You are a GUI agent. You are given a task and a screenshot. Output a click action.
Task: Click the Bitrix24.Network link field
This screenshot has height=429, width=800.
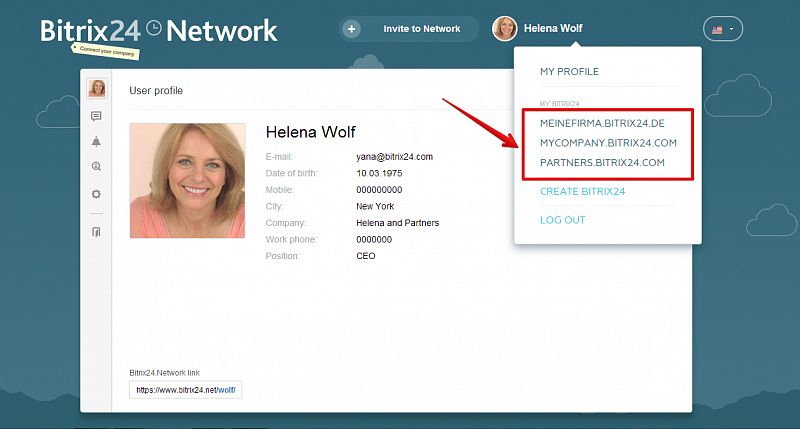(x=186, y=390)
